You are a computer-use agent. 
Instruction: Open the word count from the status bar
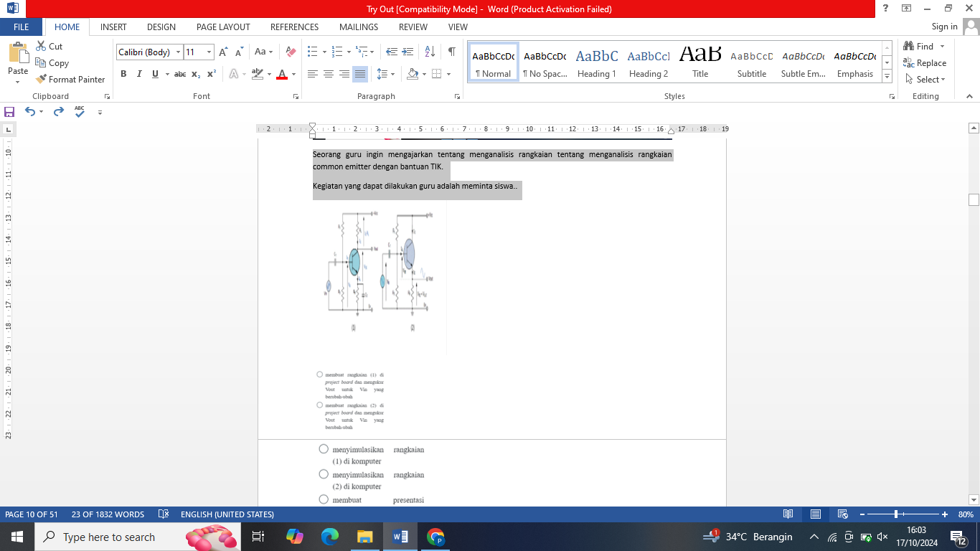108,514
